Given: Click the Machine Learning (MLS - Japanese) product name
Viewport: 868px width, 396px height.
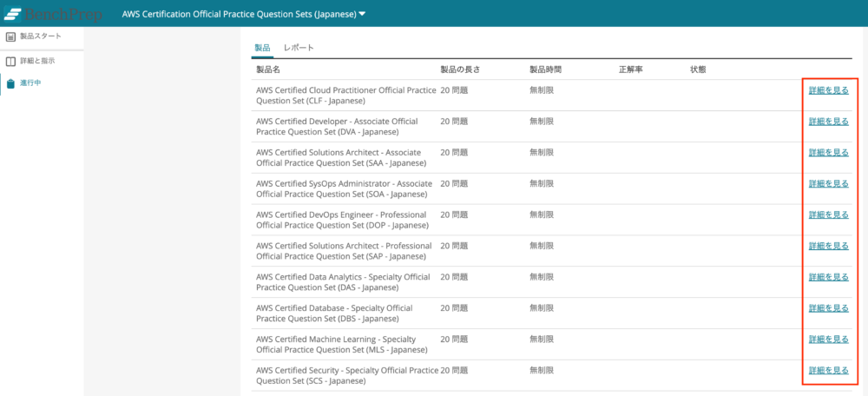Looking at the screenshot, I should [341, 344].
